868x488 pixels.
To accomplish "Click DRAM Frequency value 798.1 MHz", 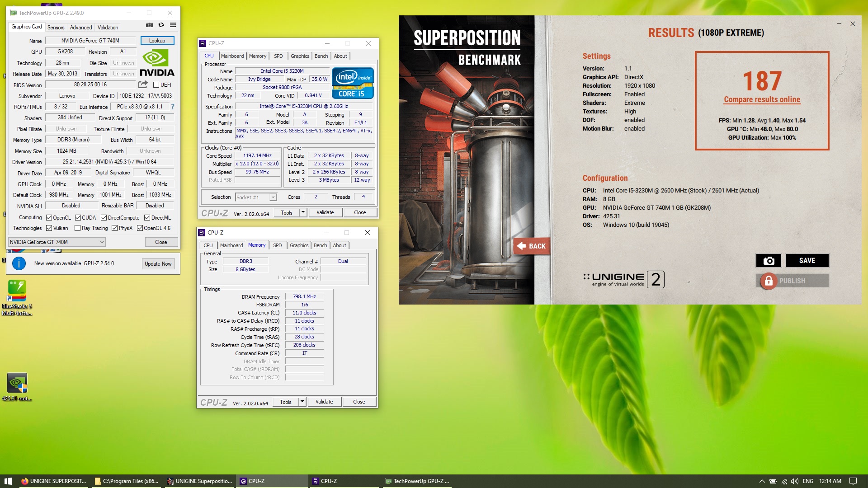I will [x=304, y=297].
